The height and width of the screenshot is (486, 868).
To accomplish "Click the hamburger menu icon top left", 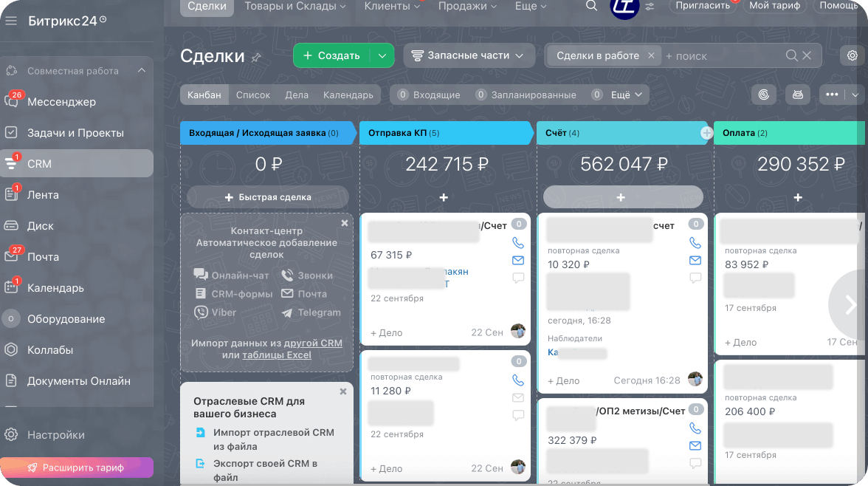I will click(10, 20).
